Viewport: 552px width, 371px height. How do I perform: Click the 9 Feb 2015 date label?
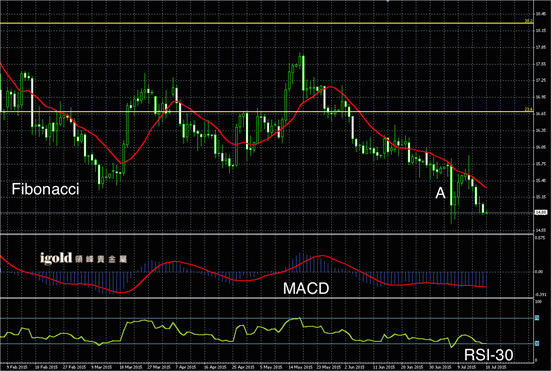coord(17,367)
